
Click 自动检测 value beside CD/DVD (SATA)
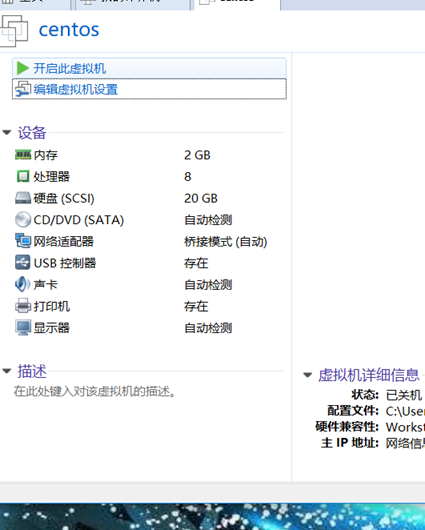click(208, 220)
